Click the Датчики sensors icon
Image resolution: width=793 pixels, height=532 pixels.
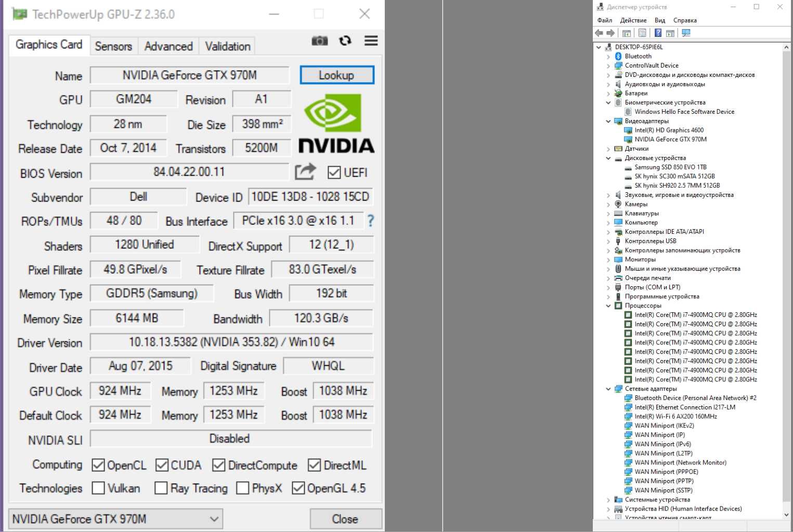click(618, 149)
